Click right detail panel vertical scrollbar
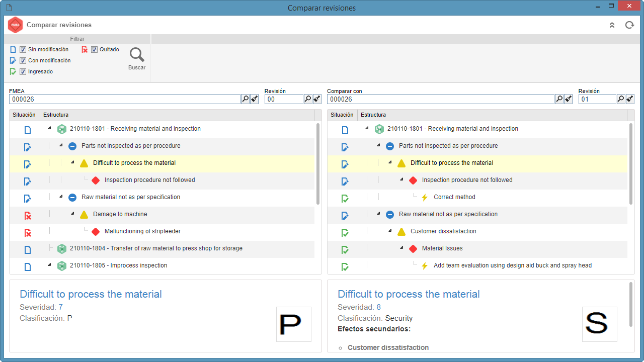This screenshot has height=362, width=644. 631,304
